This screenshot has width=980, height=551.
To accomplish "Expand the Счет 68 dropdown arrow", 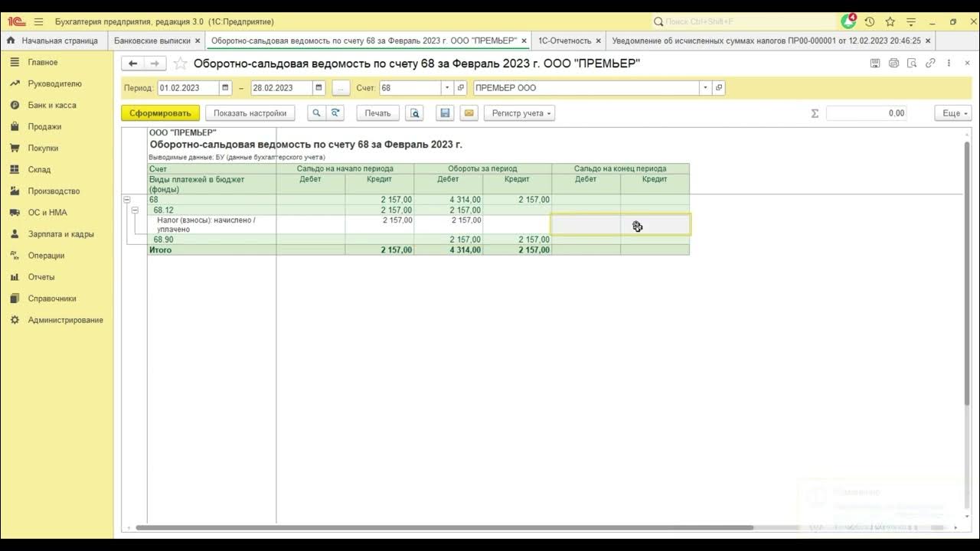I will click(447, 88).
